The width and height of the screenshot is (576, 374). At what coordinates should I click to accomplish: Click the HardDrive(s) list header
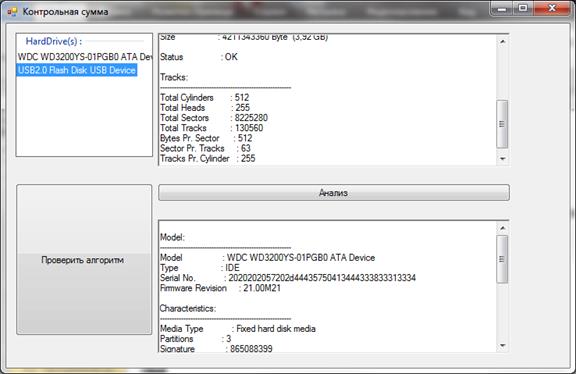click(54, 41)
